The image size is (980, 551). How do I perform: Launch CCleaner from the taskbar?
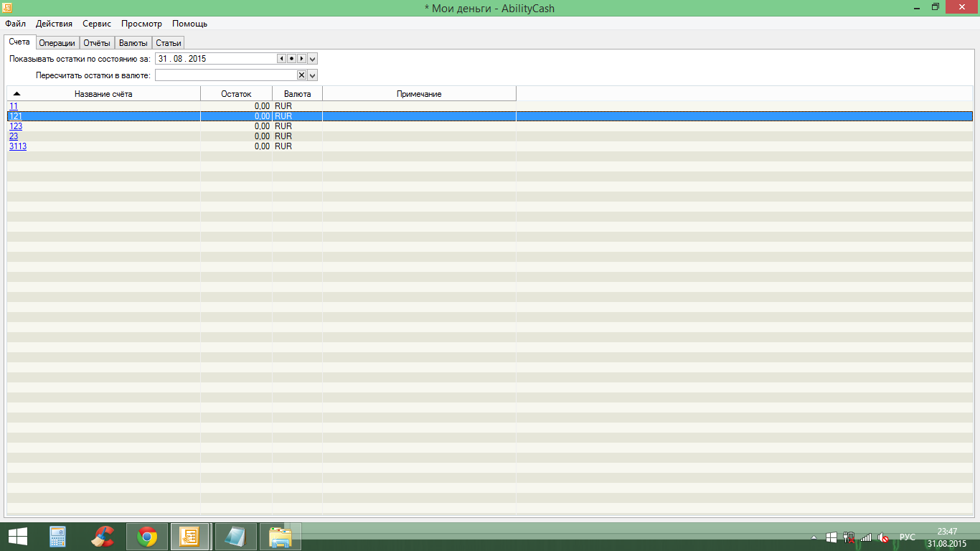pos(102,537)
